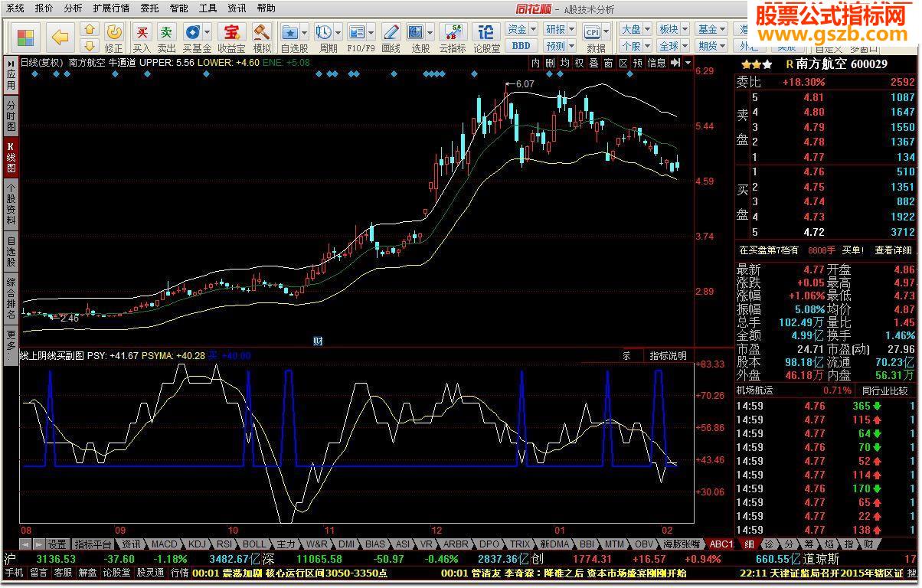
Task: Open the 扩展行情 menu
Action: 111,8
